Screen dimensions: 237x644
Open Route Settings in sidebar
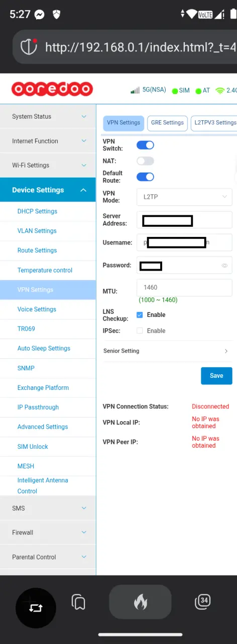(48, 251)
